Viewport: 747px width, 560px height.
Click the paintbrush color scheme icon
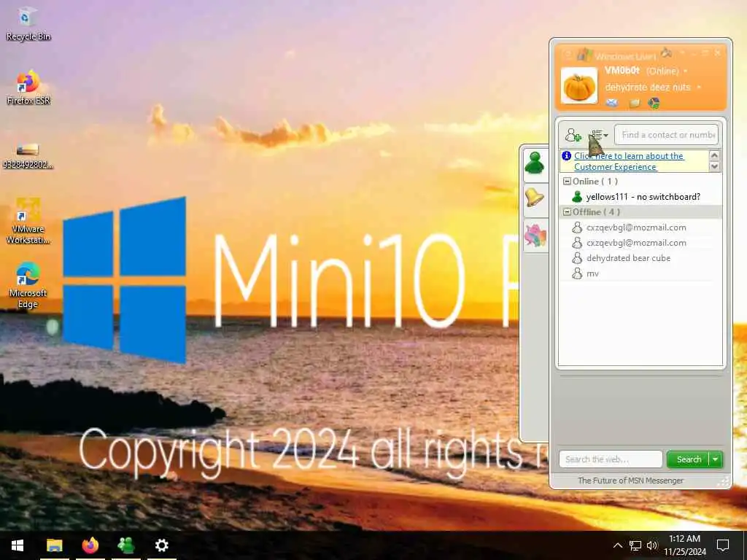[x=666, y=52]
